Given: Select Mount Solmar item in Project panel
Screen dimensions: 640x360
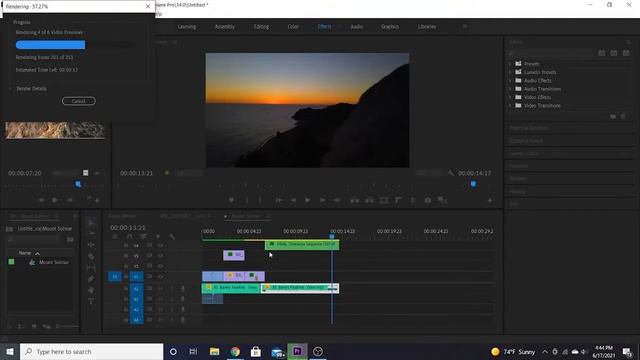Looking at the screenshot, I should pos(53,262).
